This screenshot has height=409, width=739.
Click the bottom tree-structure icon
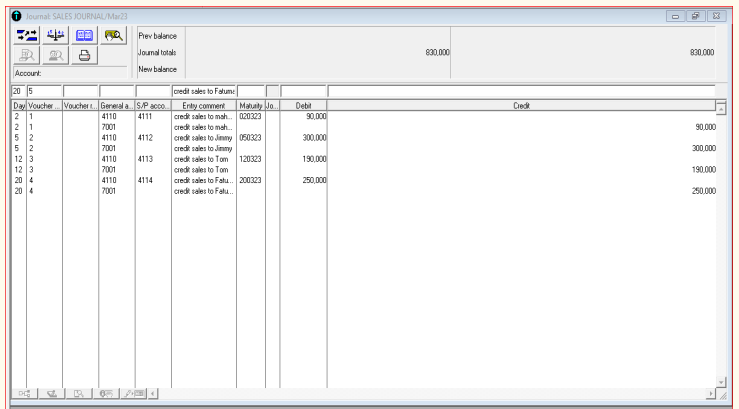pos(24,393)
